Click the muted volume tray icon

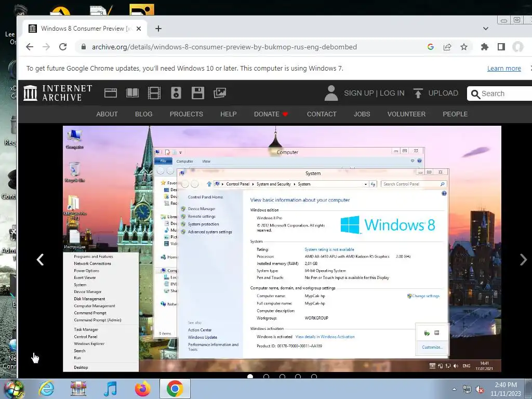point(480,390)
